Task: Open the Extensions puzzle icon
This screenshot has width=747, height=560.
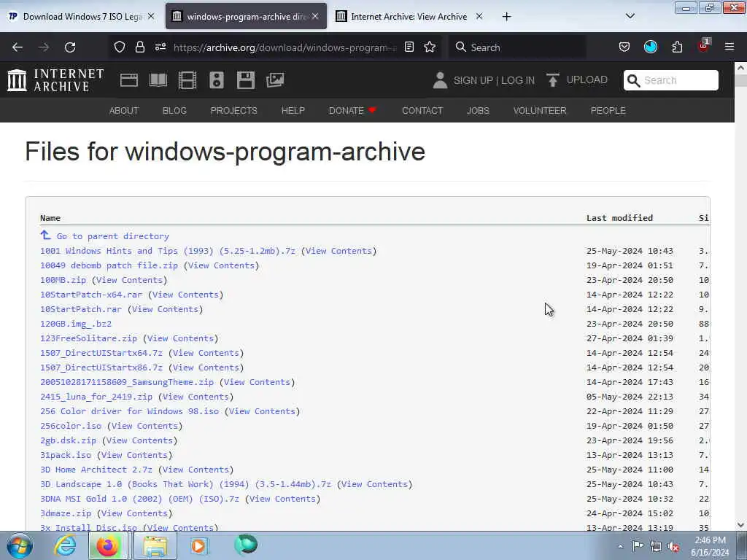Action: (677, 47)
